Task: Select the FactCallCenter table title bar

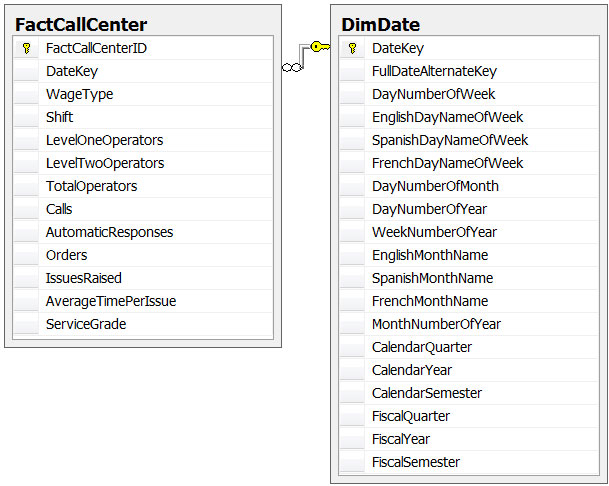Action: click(142, 23)
